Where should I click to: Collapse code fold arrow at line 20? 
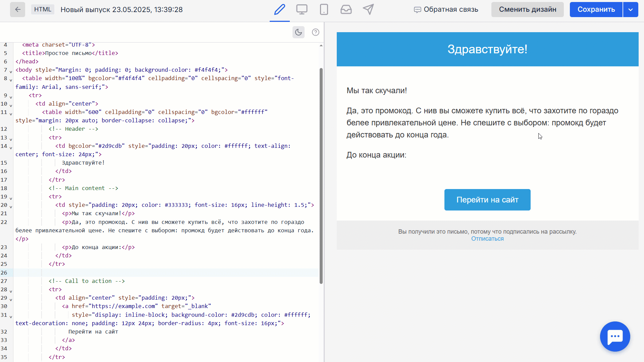[x=11, y=206]
